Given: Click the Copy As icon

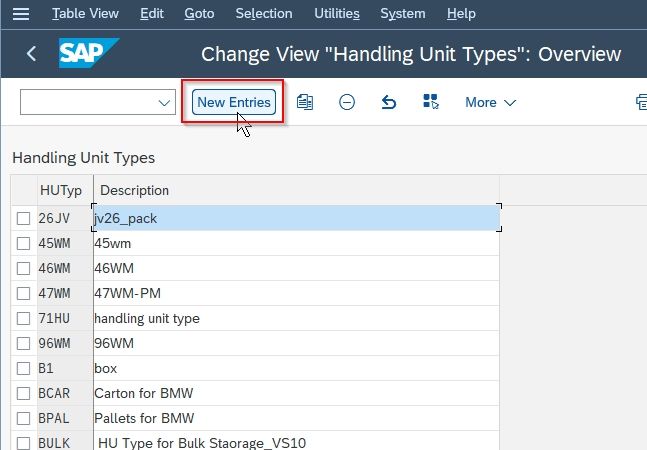Looking at the screenshot, I should tap(305, 102).
